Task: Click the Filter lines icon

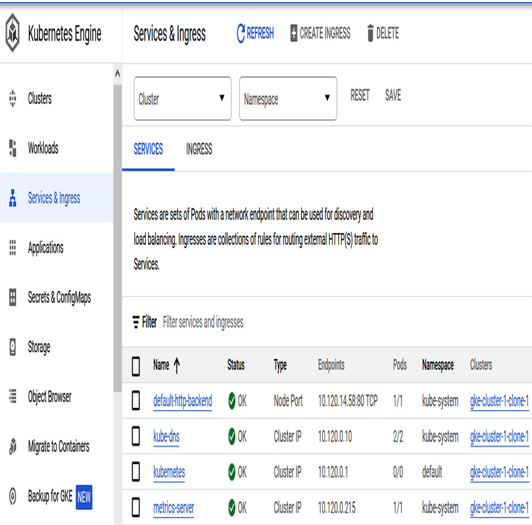Action: point(136,322)
